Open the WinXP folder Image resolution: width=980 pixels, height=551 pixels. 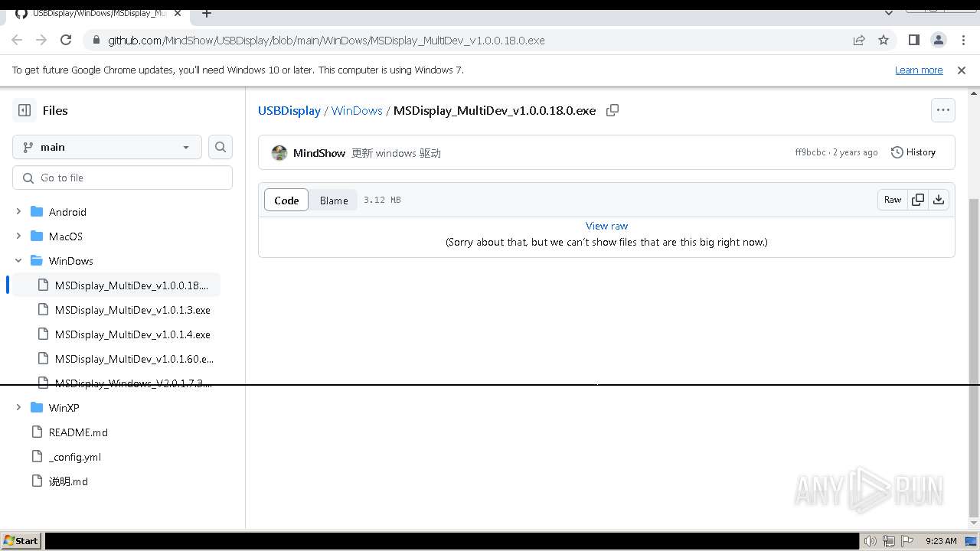[x=64, y=408]
